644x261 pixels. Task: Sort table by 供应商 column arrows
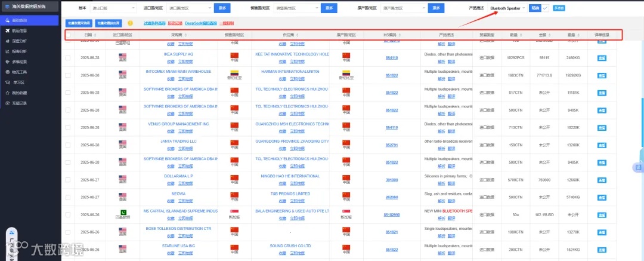click(x=297, y=35)
